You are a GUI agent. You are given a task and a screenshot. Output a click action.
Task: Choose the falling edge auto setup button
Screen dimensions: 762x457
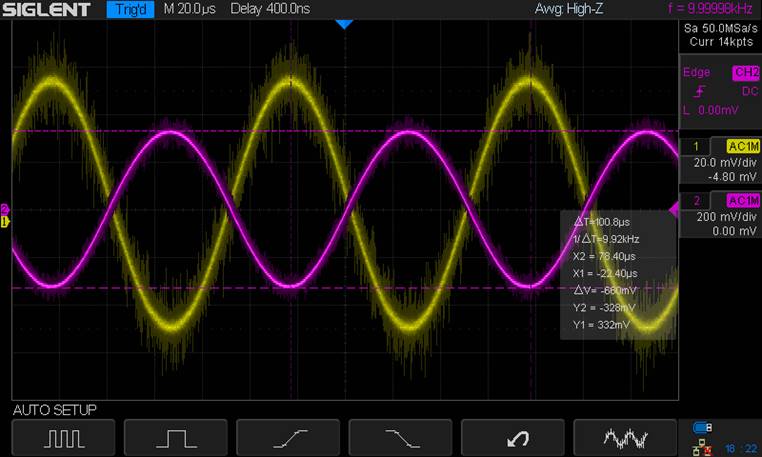400,438
